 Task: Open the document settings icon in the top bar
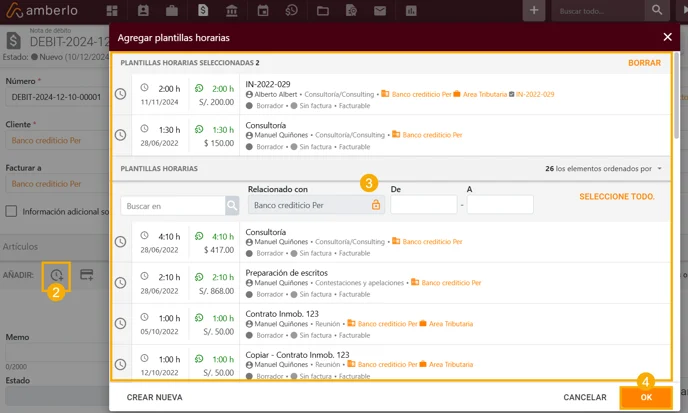click(351, 11)
